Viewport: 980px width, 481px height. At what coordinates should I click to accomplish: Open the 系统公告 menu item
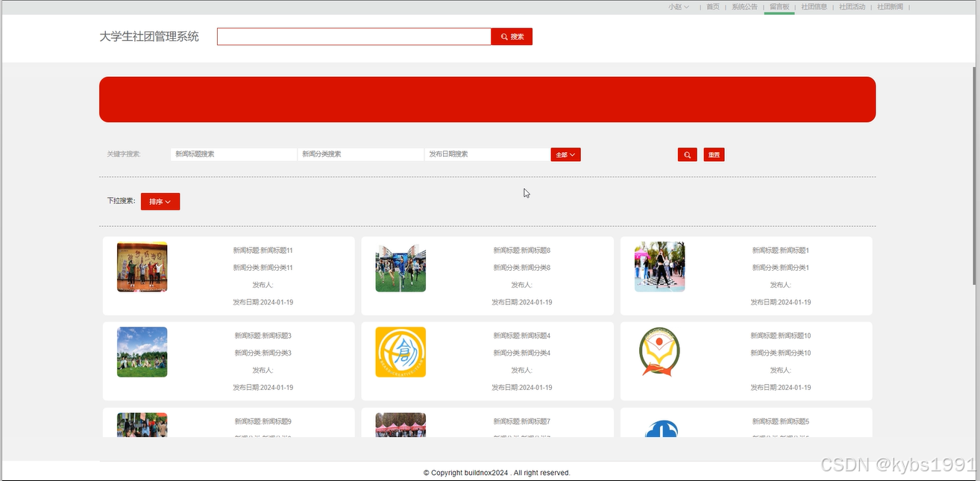pos(744,7)
